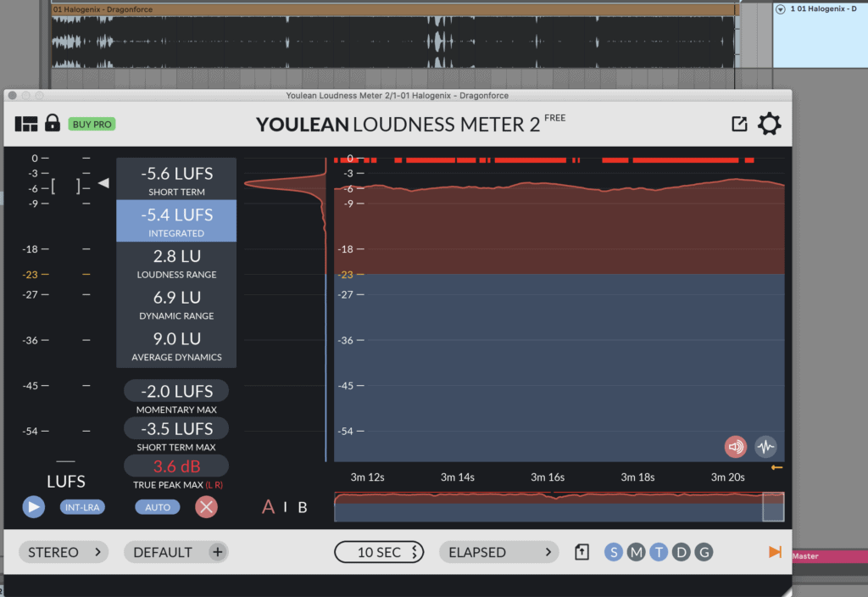Toggle the S short-term graph button

614,552
